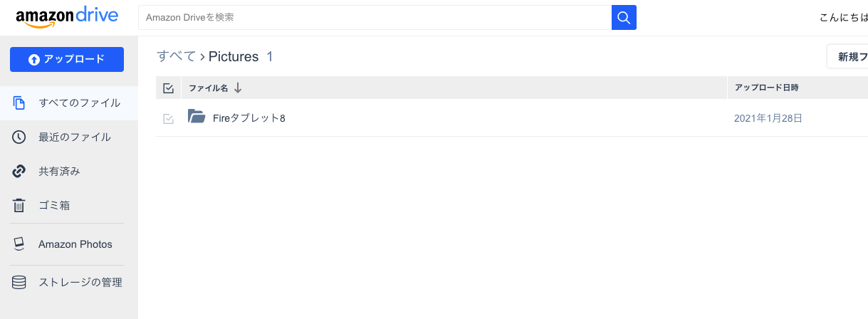
Task: Select the All Files document icon
Action: [20, 103]
